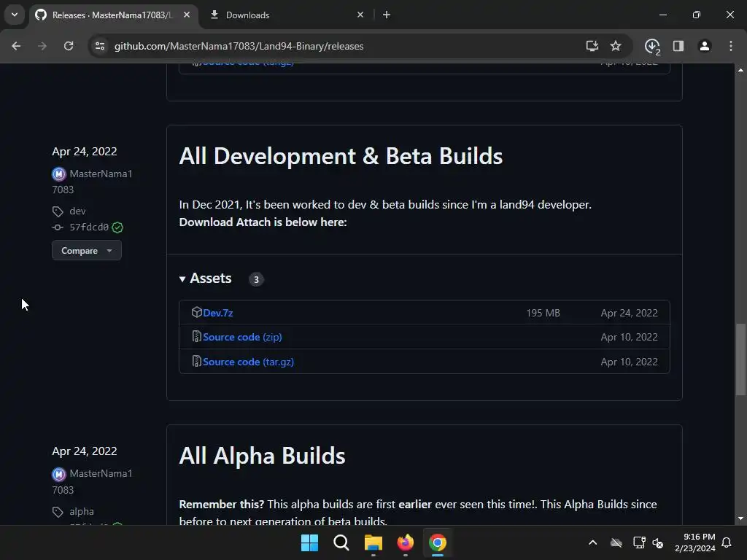Open File Explorer from taskbar

click(373, 542)
